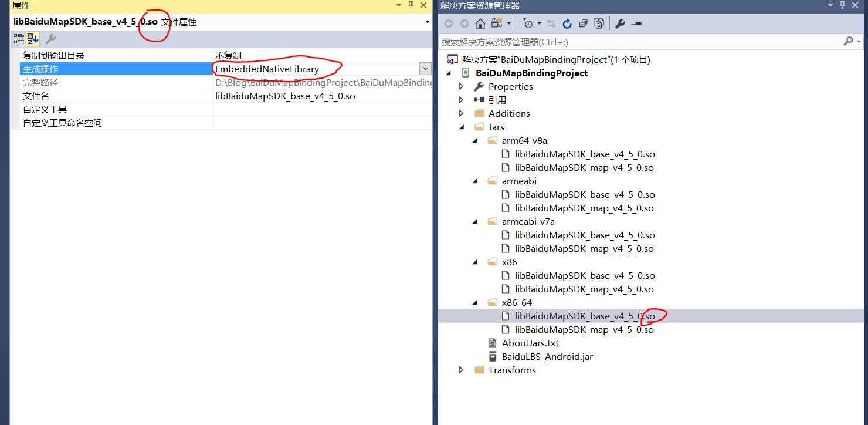
Task: Expand the Transforms folder
Action: coord(461,370)
